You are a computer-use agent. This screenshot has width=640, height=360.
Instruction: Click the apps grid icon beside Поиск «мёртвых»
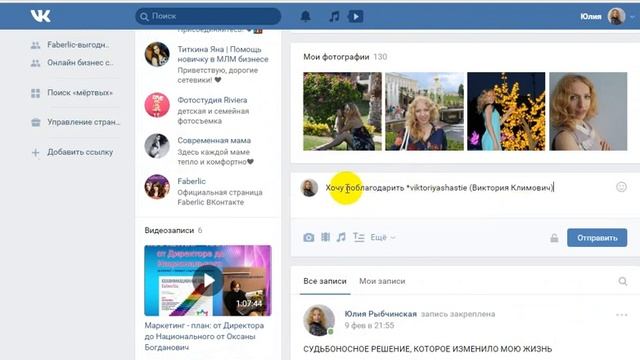coord(36,93)
